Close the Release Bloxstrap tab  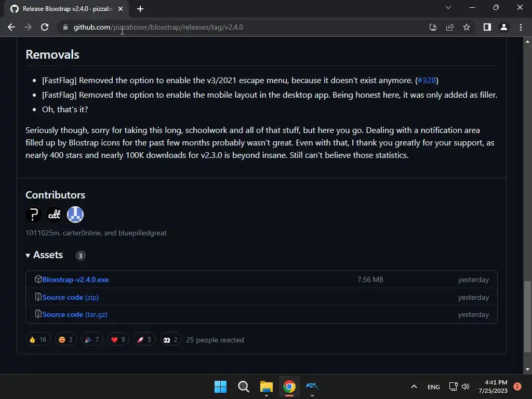coord(121,9)
